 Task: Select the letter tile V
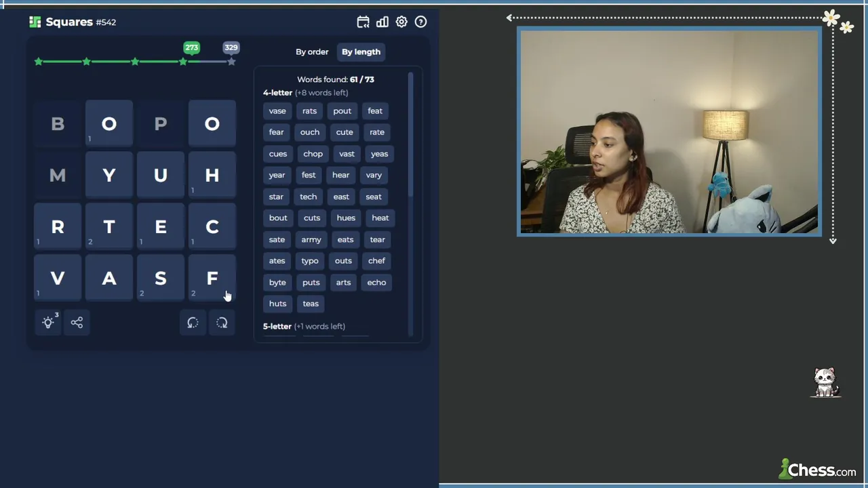[58, 279]
